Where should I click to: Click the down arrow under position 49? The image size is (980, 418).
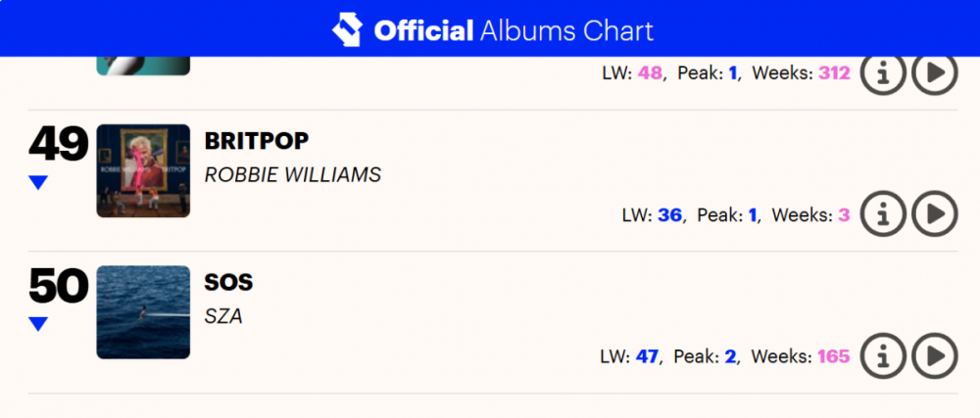38,182
